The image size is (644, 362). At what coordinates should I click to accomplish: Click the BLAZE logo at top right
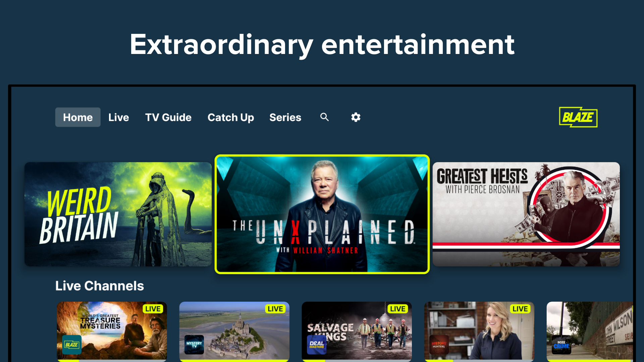(578, 117)
